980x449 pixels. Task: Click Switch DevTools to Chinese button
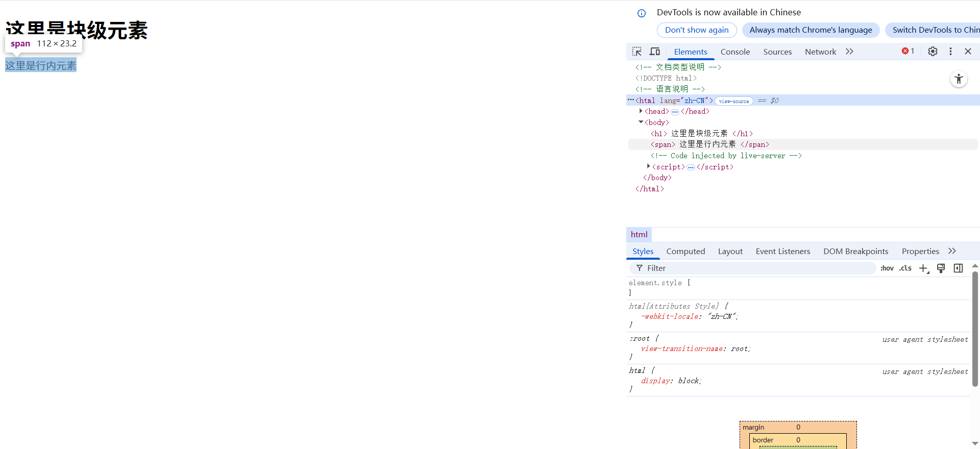pos(934,30)
